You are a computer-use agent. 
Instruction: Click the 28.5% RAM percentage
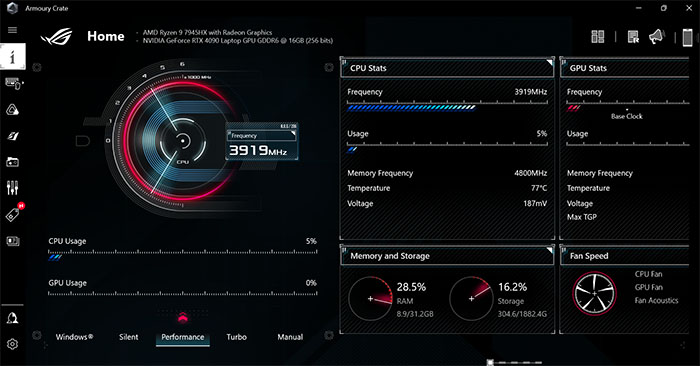411,287
